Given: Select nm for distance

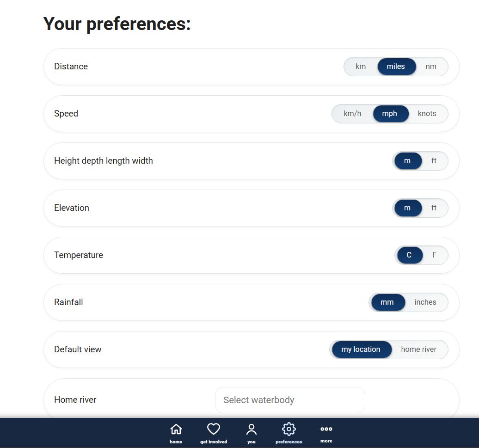Looking at the screenshot, I should click(x=431, y=67).
